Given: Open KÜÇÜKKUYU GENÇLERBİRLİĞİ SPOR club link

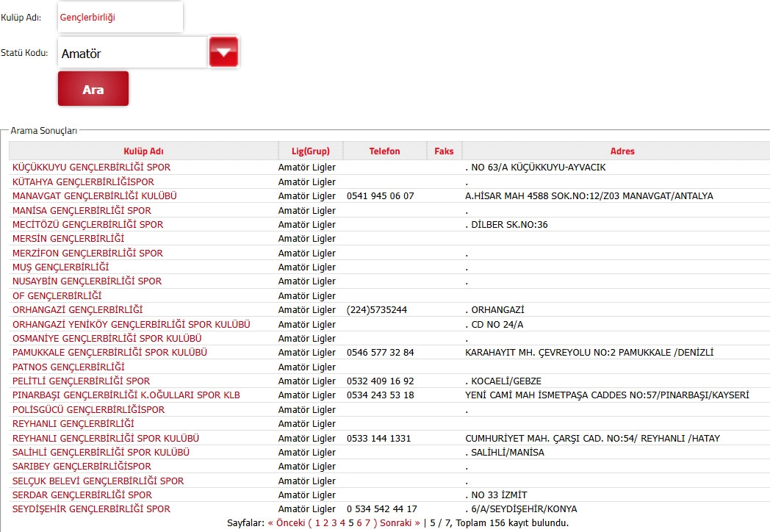Looking at the screenshot, I should (x=91, y=168).
